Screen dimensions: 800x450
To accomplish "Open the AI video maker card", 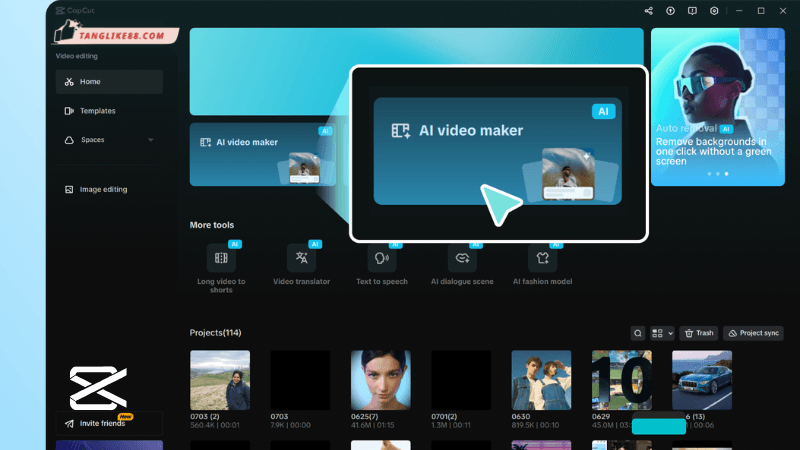I will point(263,154).
